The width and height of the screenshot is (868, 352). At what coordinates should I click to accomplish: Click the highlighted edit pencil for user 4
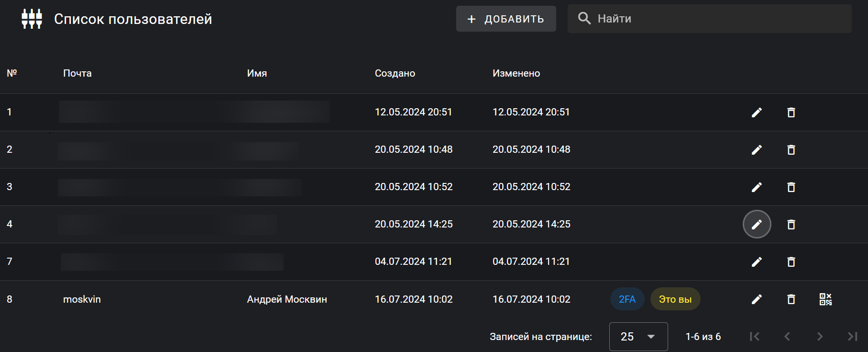point(757,224)
